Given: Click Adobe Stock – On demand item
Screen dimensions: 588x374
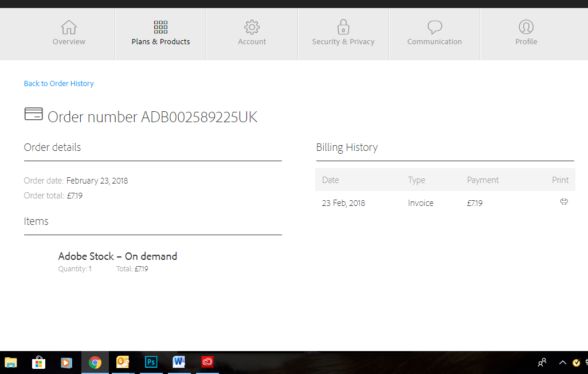Looking at the screenshot, I should coord(117,256).
